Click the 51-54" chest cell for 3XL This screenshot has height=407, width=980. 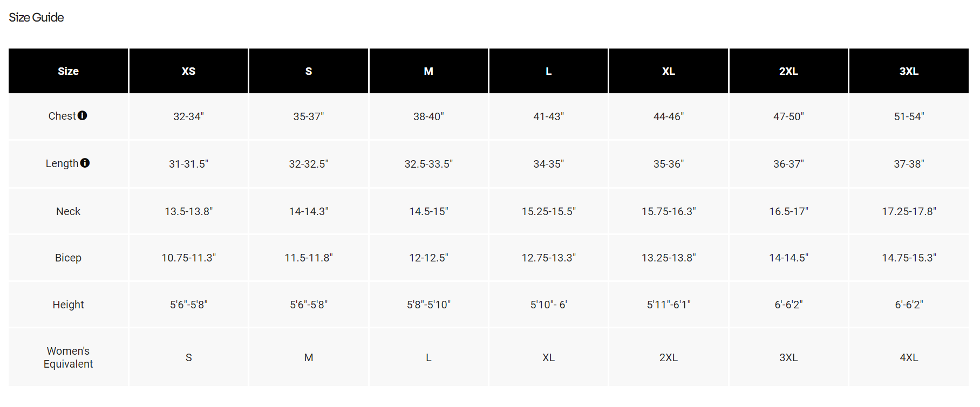click(909, 116)
